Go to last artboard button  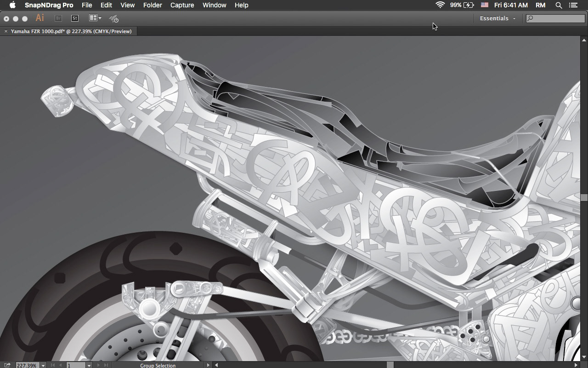[x=106, y=365]
